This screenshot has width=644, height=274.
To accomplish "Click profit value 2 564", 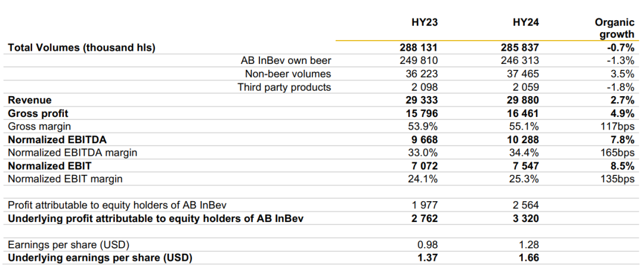I will 525,205.
